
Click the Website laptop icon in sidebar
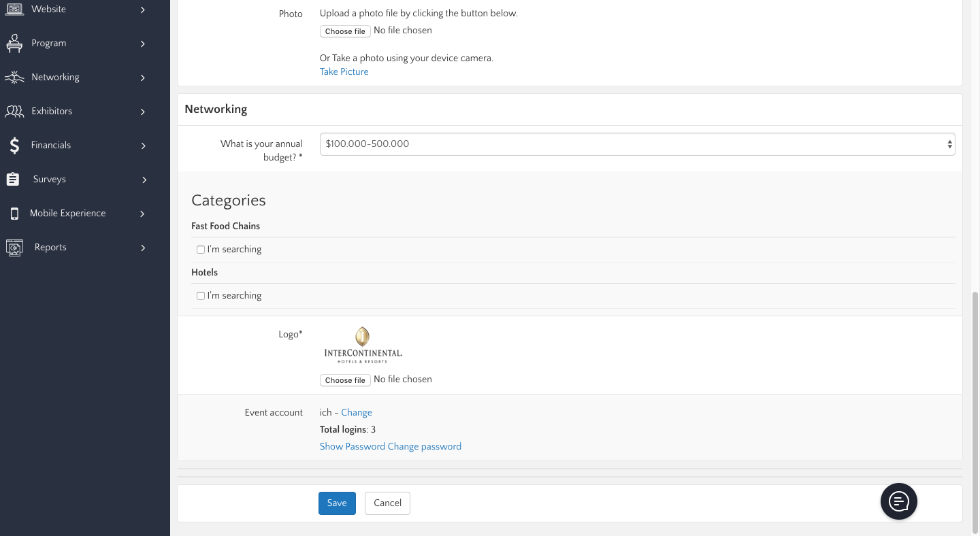pos(14,10)
